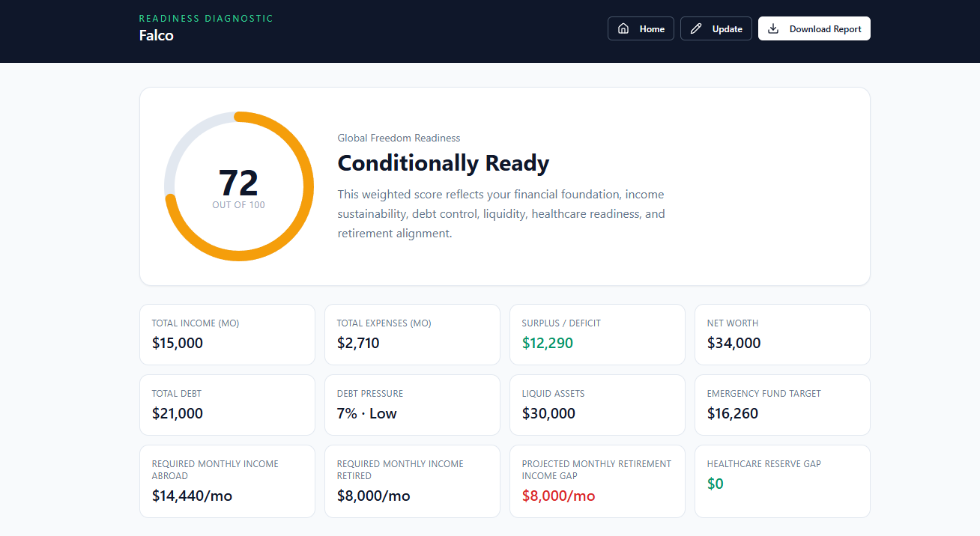Click the TOTAL INCOME (MO) label
980x536 pixels.
tap(196, 323)
